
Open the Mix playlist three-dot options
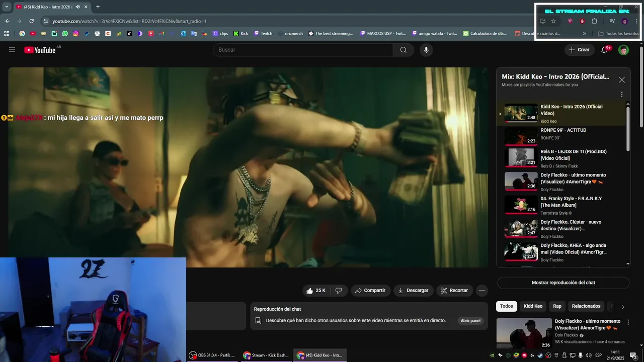point(621,94)
